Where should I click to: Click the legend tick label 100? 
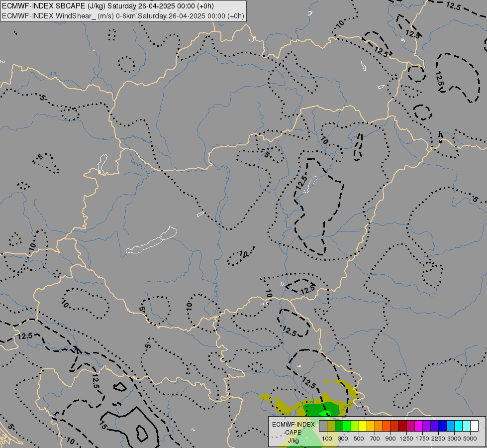tap(327, 439)
